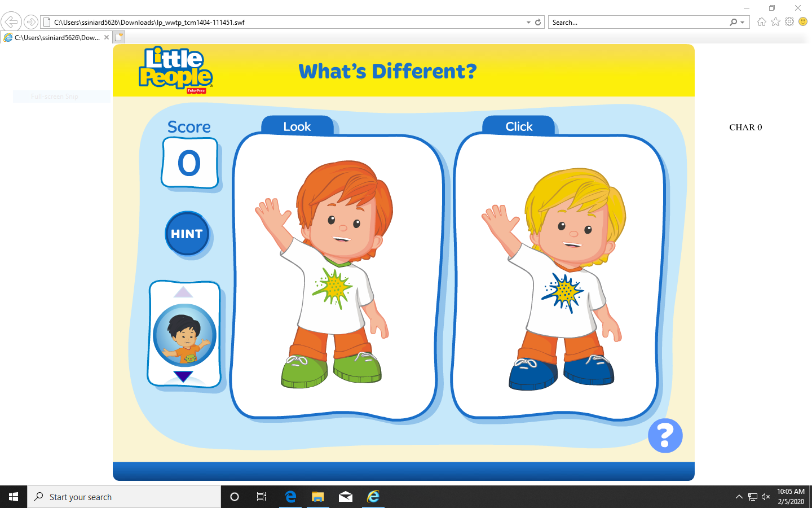The image size is (812, 508).
Task: Click the red-haired boy's green splat shirt design
Action: (x=333, y=288)
